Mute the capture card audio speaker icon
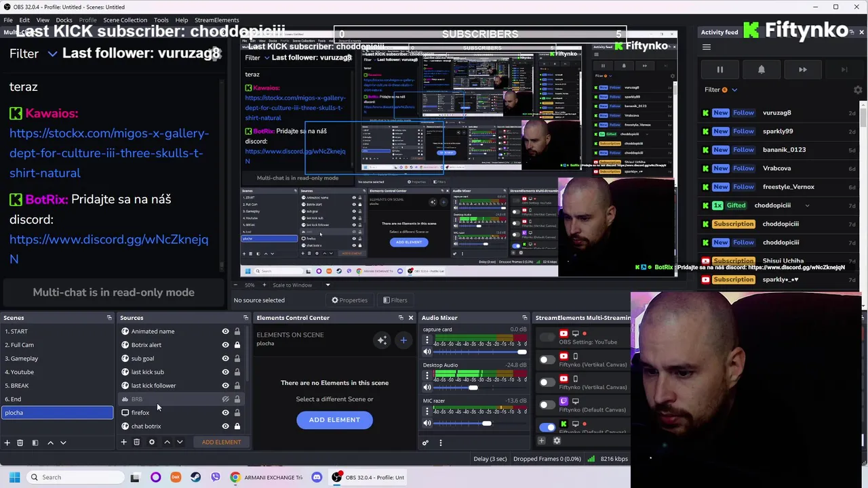Image resolution: width=868 pixels, height=488 pixels. click(x=427, y=352)
